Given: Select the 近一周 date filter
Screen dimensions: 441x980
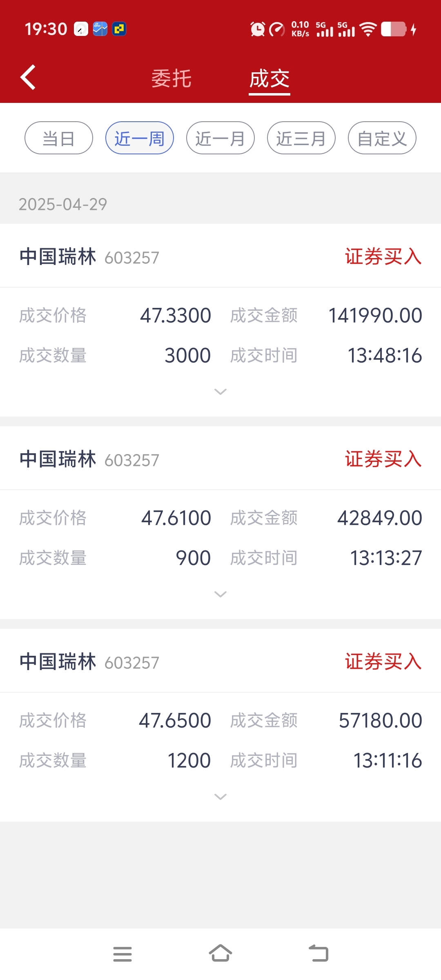Looking at the screenshot, I should (140, 138).
